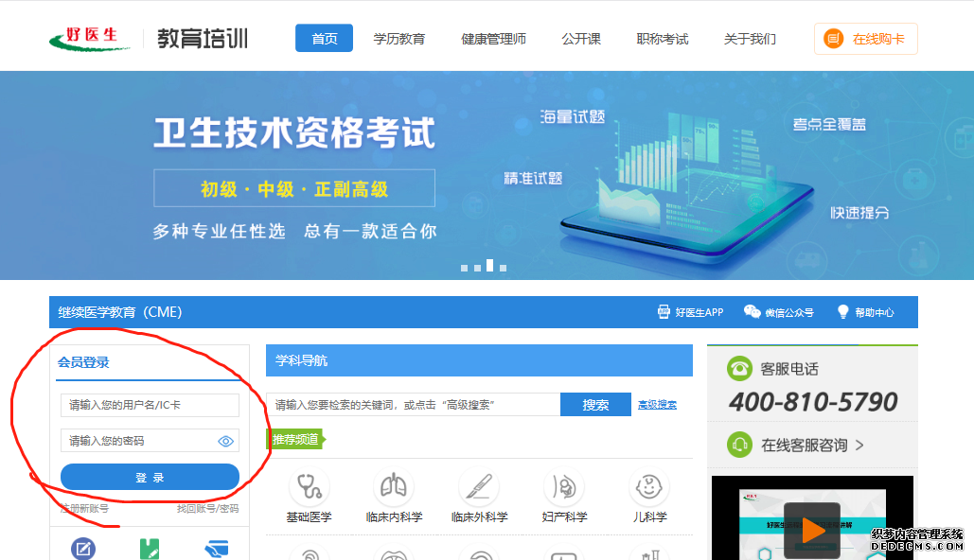Select the 临床内科学 lungs icon
The height and width of the screenshot is (560, 974).
pyautogui.click(x=394, y=486)
